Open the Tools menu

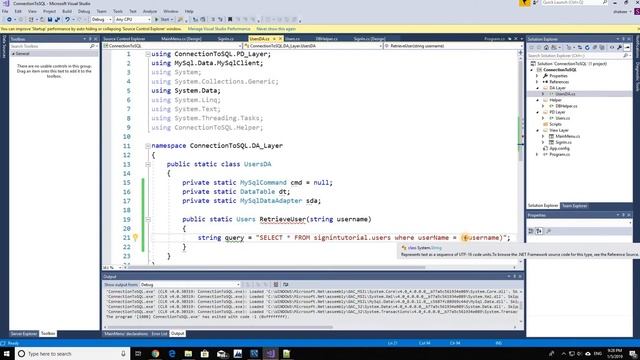pos(118,11)
